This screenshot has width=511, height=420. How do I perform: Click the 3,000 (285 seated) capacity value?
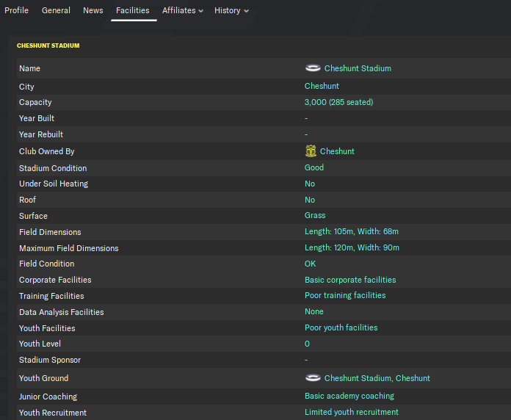click(x=338, y=102)
